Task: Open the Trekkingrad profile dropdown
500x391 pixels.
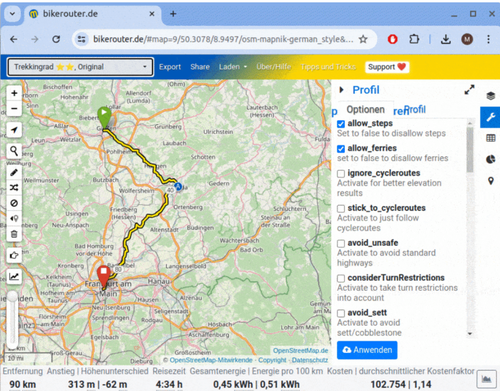Action: [x=80, y=67]
